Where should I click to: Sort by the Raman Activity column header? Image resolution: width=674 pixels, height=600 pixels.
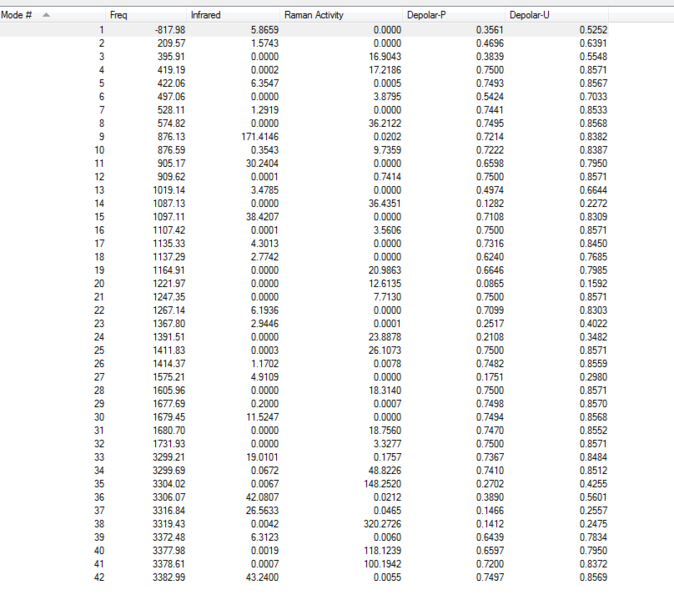pos(341,15)
